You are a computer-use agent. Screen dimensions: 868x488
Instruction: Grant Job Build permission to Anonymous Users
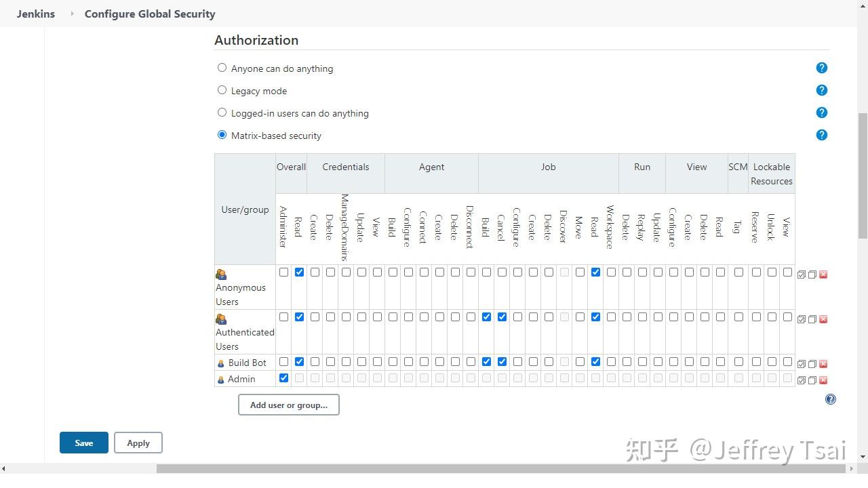click(x=486, y=272)
